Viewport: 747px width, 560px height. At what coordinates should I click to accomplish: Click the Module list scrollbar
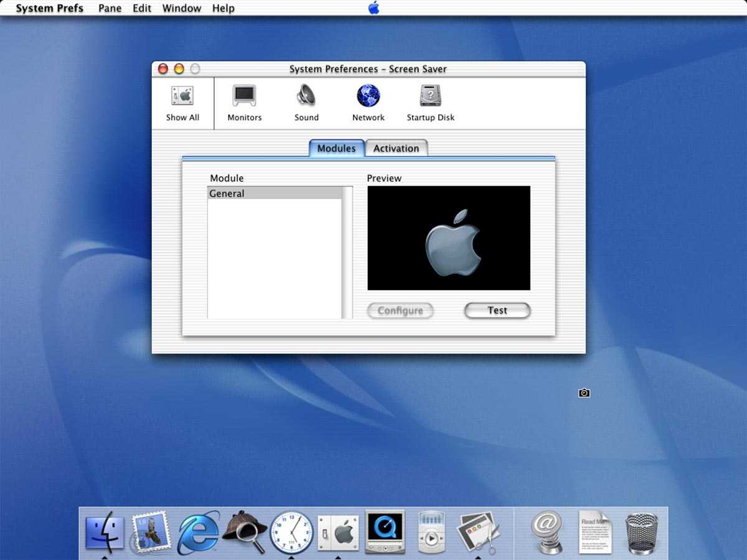347,252
